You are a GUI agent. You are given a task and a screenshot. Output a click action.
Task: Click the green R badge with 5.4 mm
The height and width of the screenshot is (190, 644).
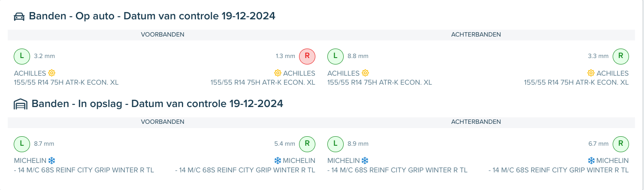click(307, 144)
